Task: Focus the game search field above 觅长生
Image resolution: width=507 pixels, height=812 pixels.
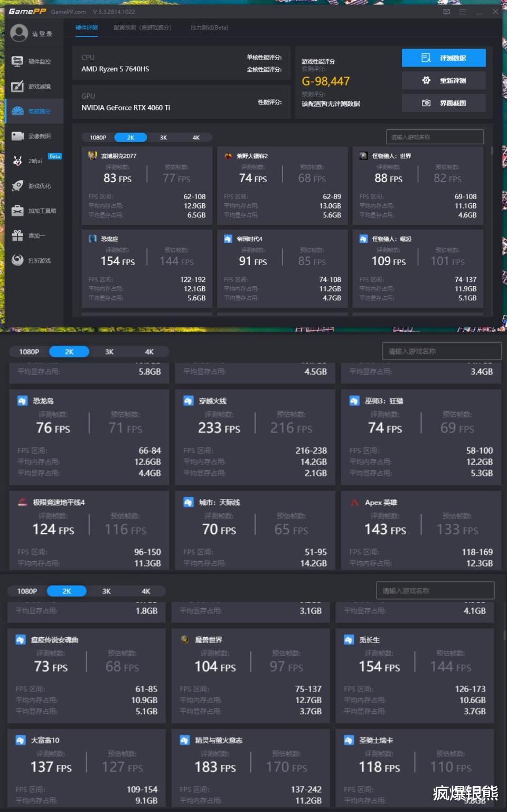Action: tap(435, 591)
